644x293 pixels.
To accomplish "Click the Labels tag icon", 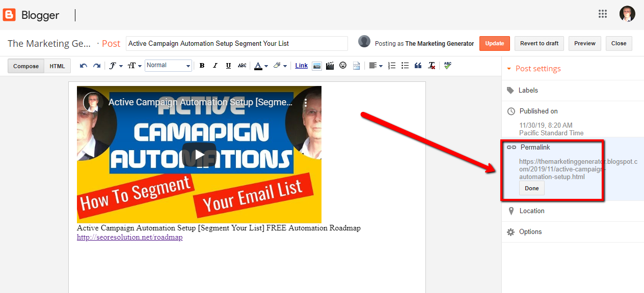I will point(511,91).
